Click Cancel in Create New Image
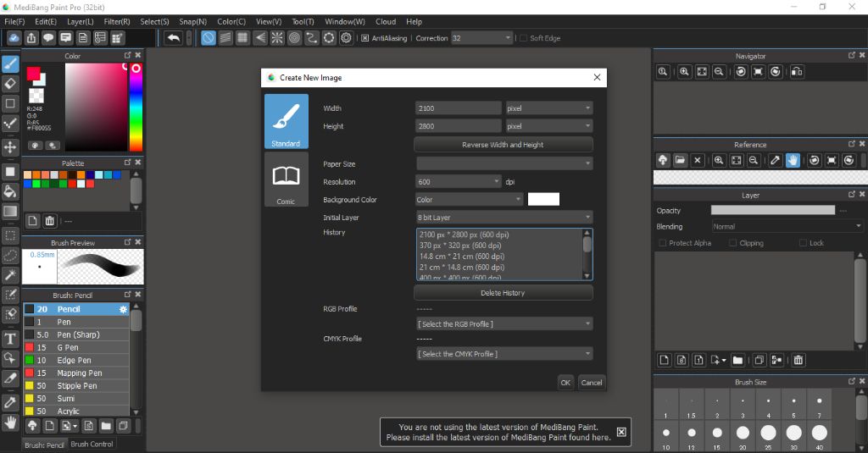Viewport: 868px width, 453px height. tap(591, 383)
